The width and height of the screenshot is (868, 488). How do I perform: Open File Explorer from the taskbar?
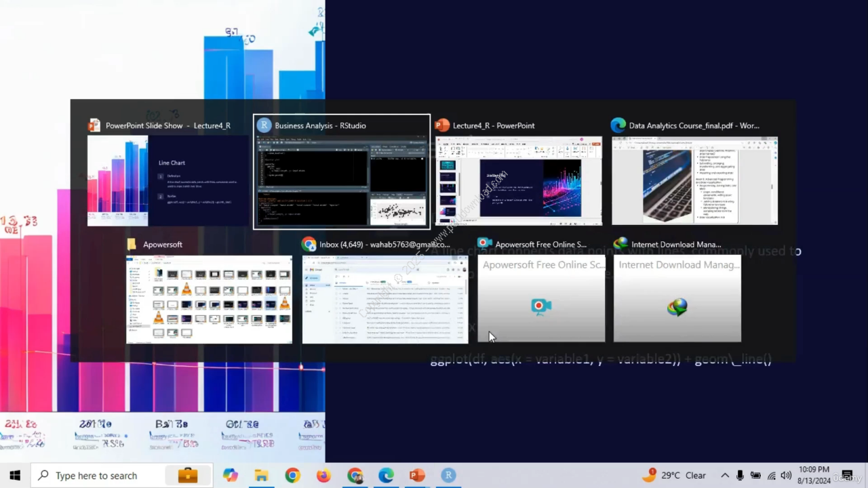(x=261, y=476)
